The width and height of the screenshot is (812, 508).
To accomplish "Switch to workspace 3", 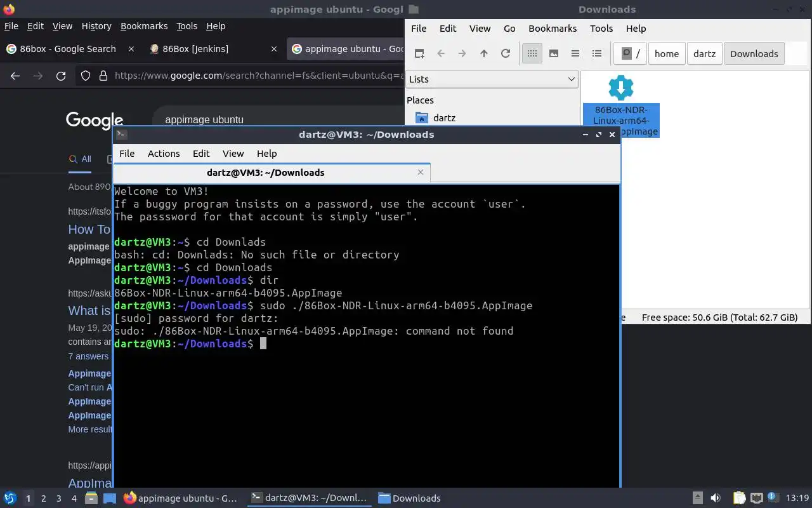I will pyautogui.click(x=58, y=498).
